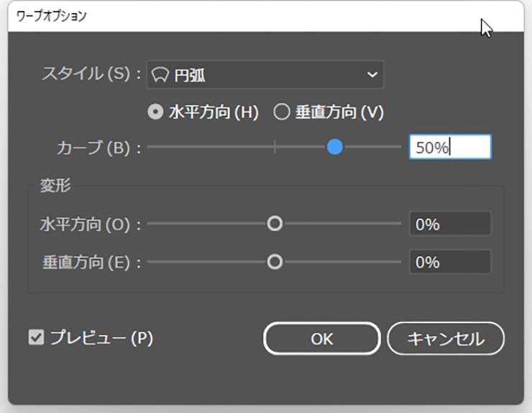Click the 垂直方向 (E) 0% value field
This screenshot has width=532, height=413.
(x=450, y=262)
